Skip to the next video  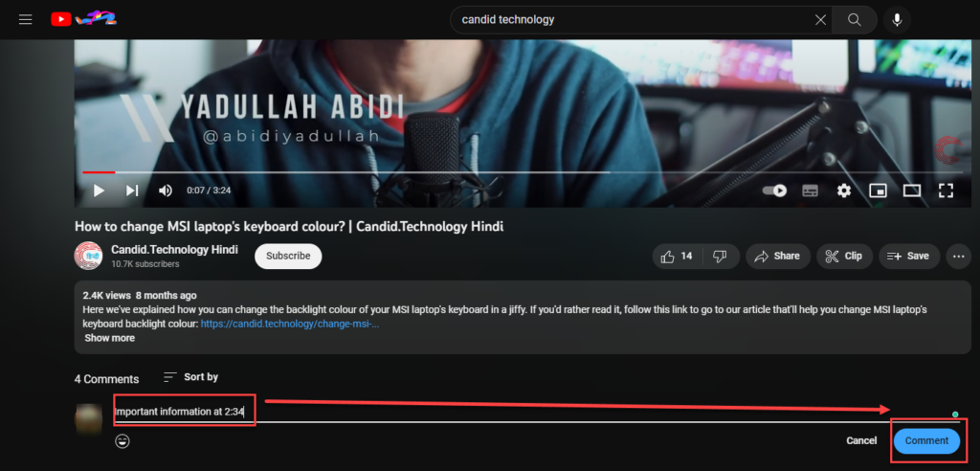tap(132, 191)
